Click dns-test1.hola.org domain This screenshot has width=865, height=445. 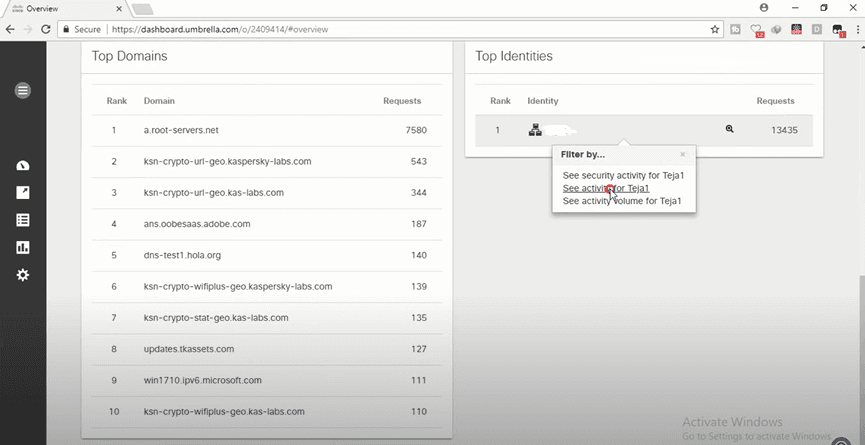[x=182, y=255]
